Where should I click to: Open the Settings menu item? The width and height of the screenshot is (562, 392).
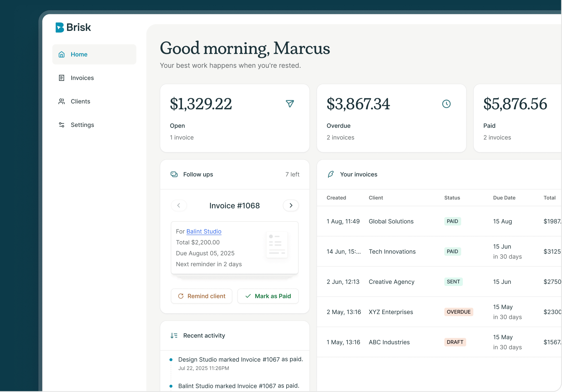click(94, 125)
